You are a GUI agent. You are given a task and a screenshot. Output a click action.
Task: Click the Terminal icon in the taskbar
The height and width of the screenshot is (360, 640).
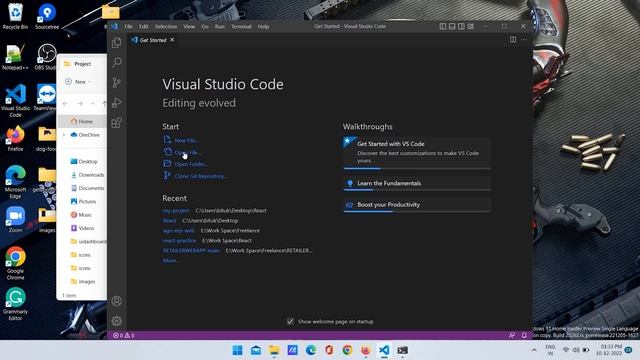point(402,350)
